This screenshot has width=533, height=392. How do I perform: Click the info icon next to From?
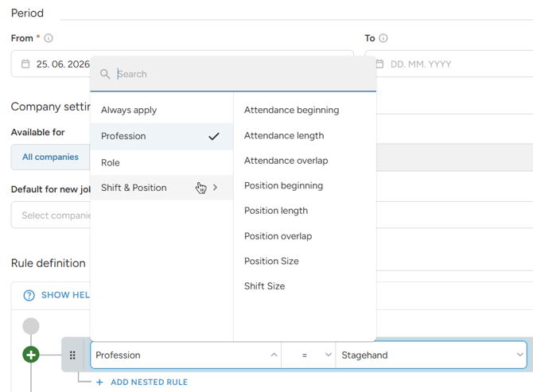click(49, 38)
